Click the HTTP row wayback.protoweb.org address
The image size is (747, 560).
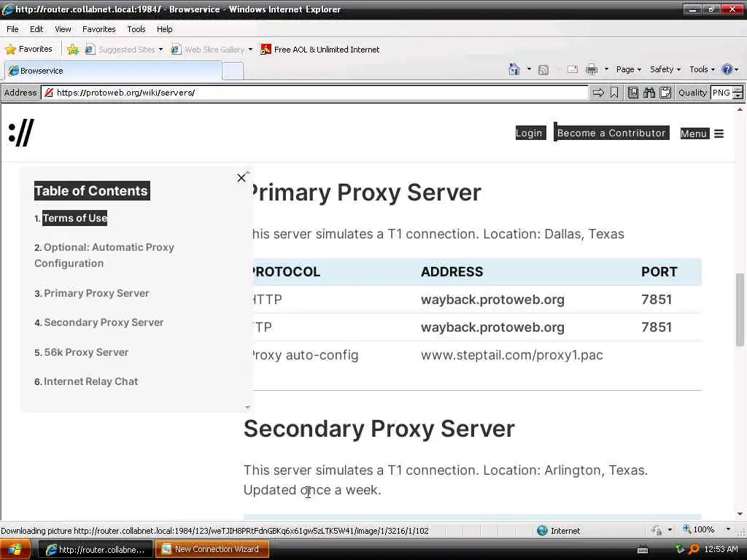click(492, 300)
